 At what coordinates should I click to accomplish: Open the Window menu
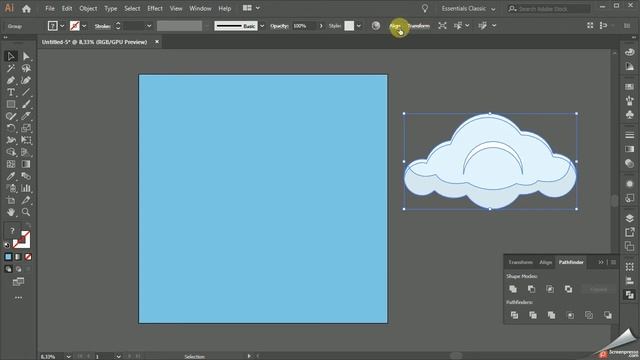coord(200,8)
